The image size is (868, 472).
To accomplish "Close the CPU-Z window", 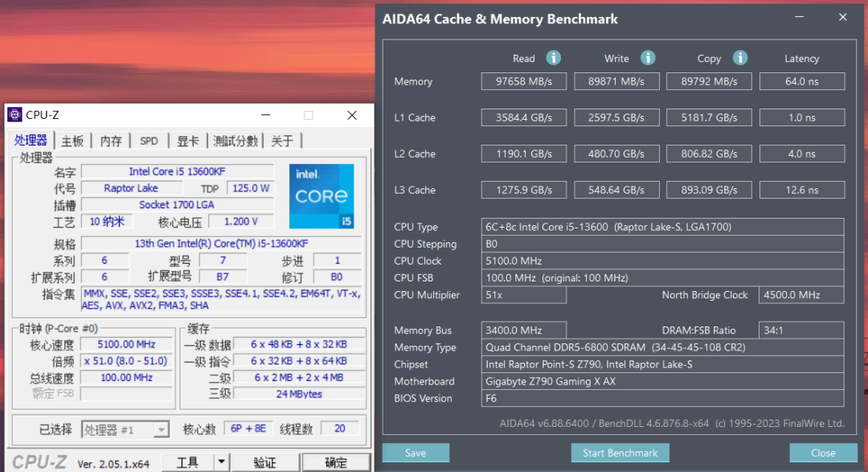I will click(352, 115).
